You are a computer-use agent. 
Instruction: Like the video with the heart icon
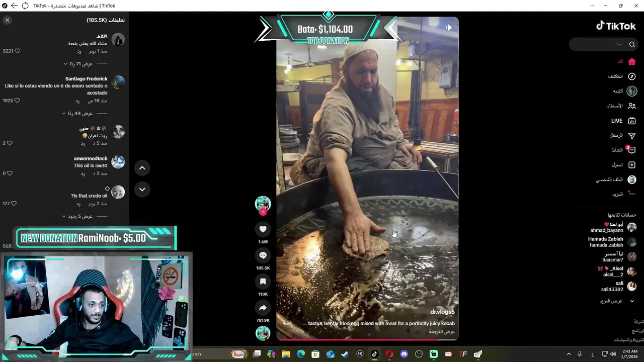[x=263, y=229]
